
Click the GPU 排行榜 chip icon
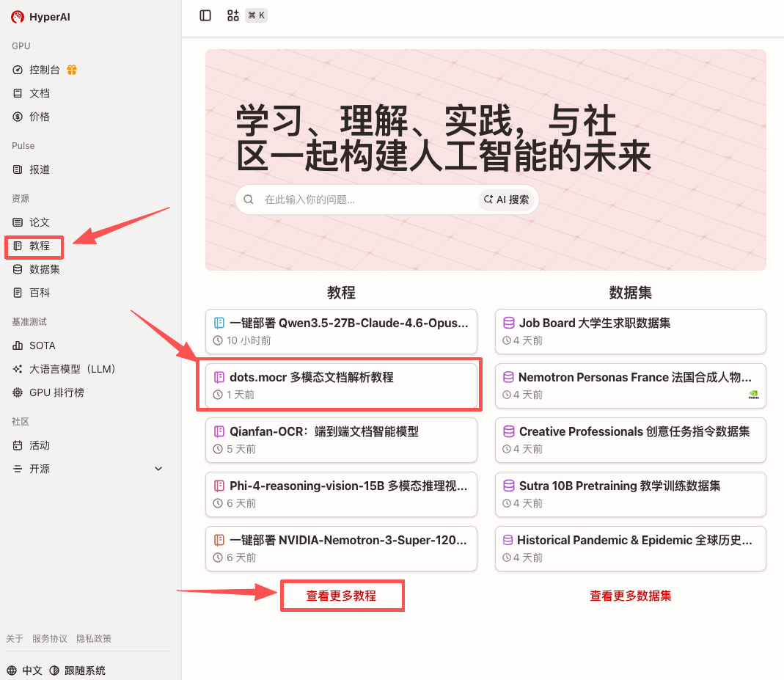(x=18, y=392)
